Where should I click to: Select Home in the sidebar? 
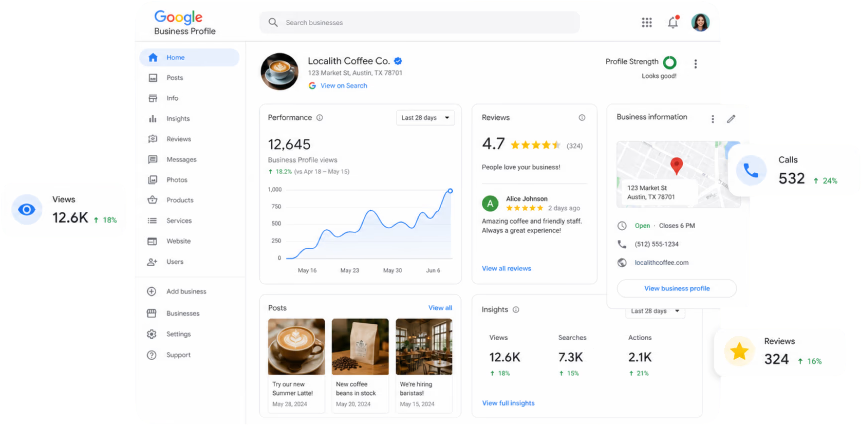(x=189, y=57)
